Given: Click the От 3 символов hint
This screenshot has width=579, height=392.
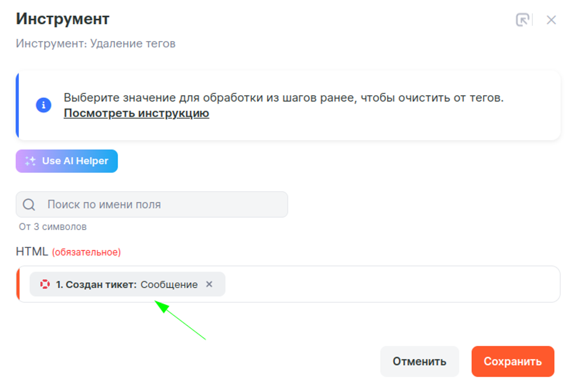Looking at the screenshot, I should (53, 227).
